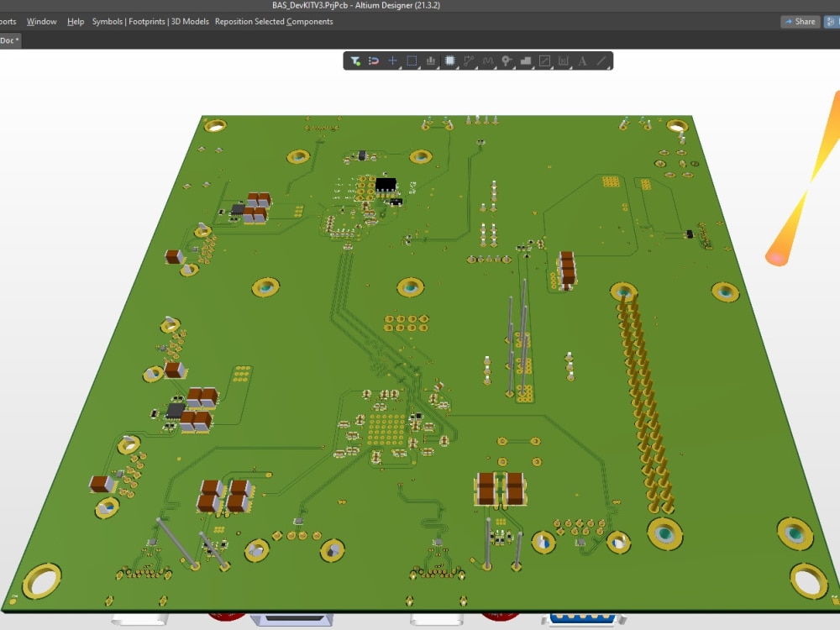Viewport: 840px width, 630px height.
Task: Click the measurement chart icon
Action: 432,60
